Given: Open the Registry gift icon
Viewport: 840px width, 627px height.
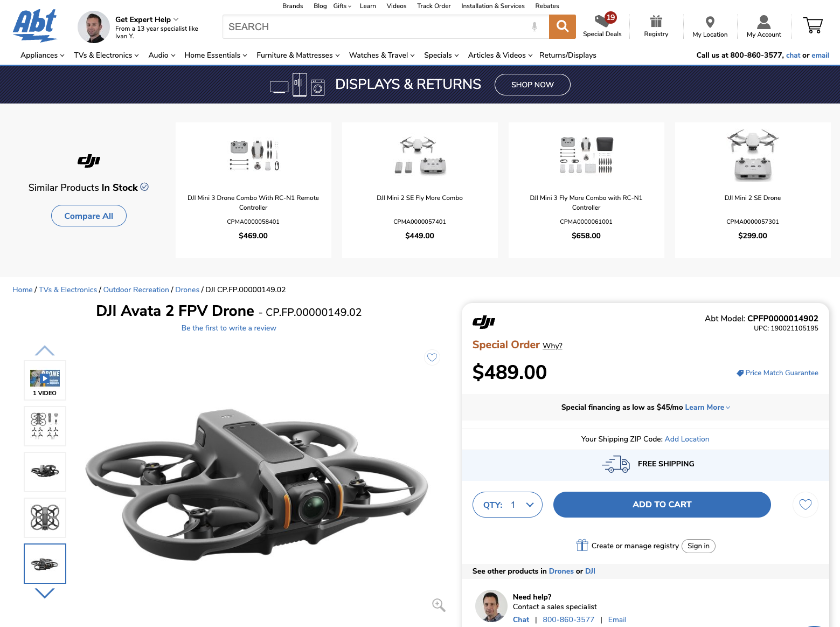Looking at the screenshot, I should [656, 22].
